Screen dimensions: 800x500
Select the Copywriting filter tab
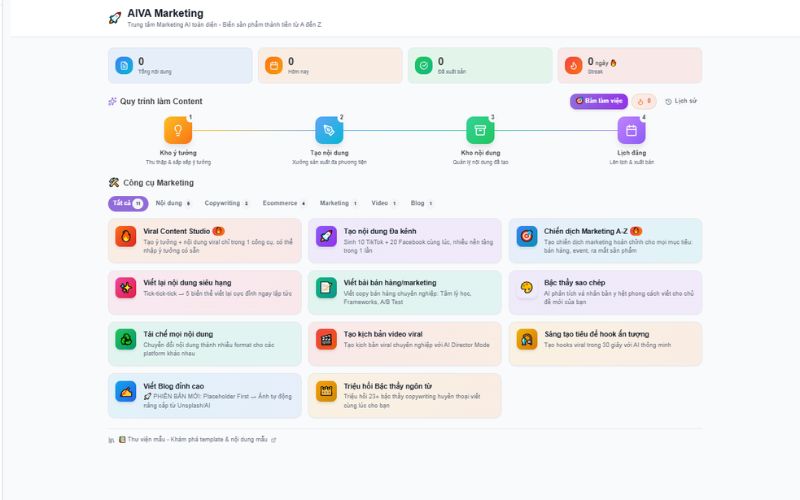point(227,203)
